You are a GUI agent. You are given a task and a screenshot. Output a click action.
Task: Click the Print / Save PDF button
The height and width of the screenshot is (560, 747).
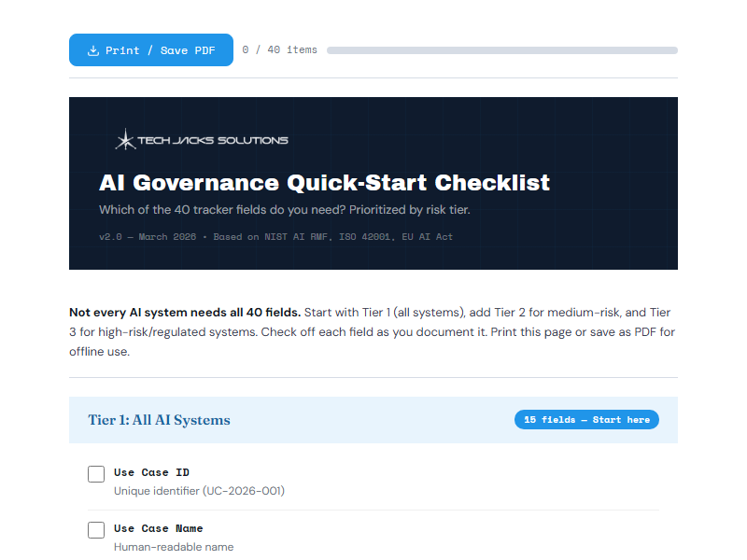tap(151, 50)
